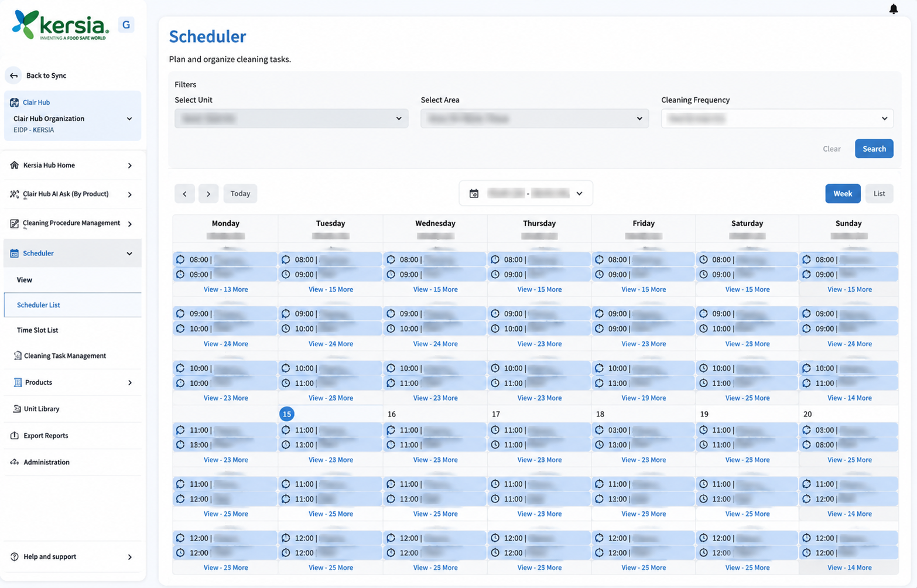
Task: Open Administration page
Action: [x=46, y=462]
